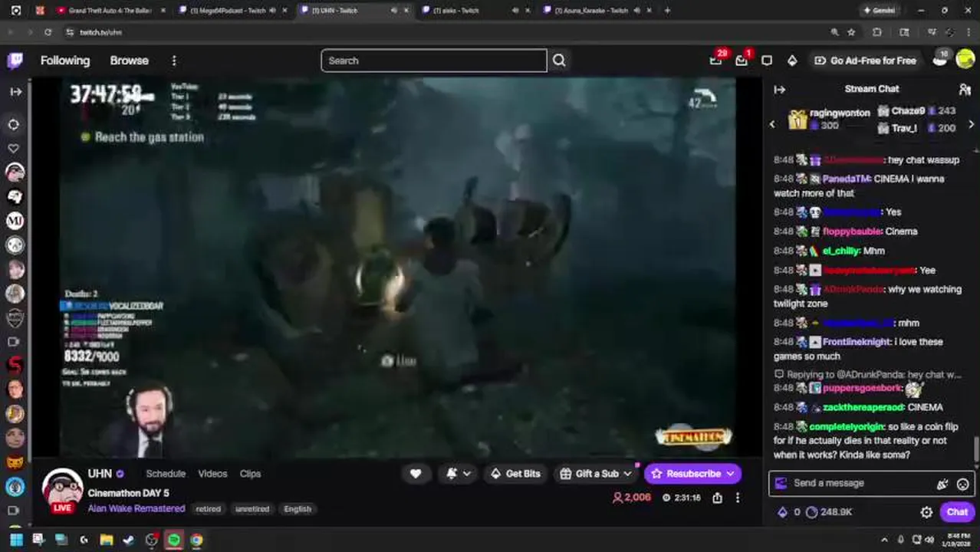Send message with the purple Chat button
This screenshot has height=552, width=980.
click(x=957, y=512)
